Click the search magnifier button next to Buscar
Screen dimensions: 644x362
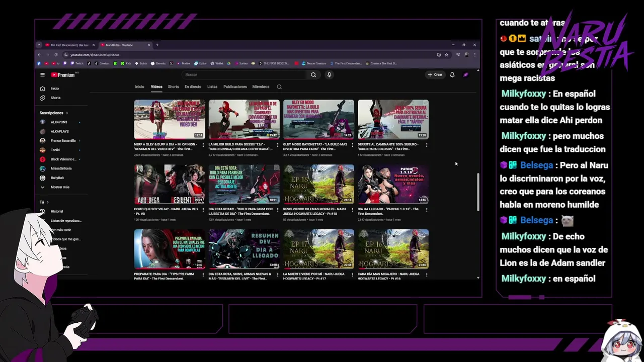click(313, 75)
